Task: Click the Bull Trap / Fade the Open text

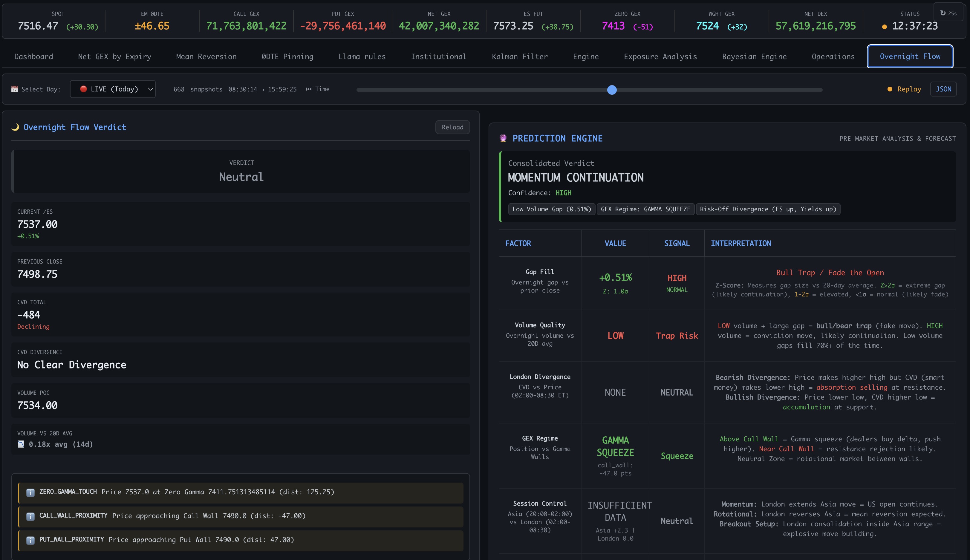Action: pos(830,273)
